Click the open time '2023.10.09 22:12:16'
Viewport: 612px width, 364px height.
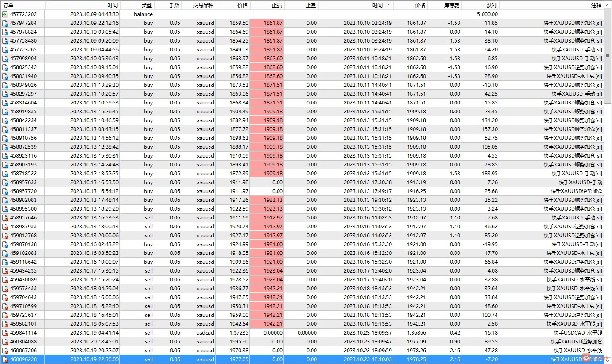point(94,23)
